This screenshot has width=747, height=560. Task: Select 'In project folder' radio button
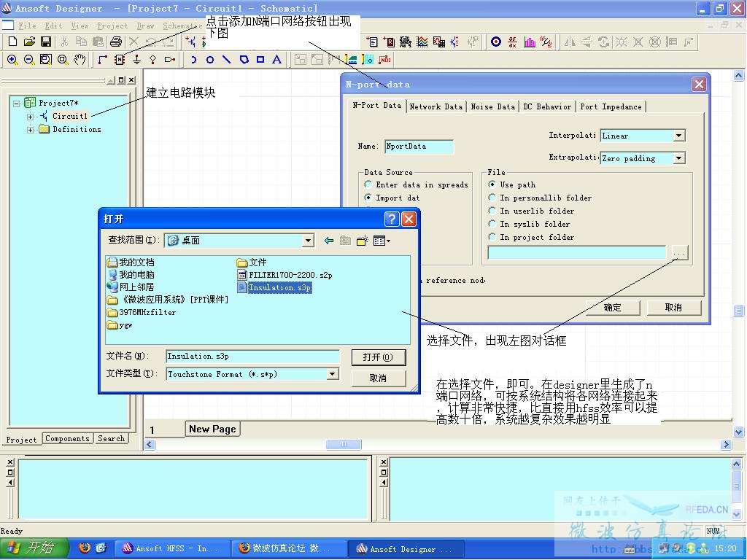point(492,237)
